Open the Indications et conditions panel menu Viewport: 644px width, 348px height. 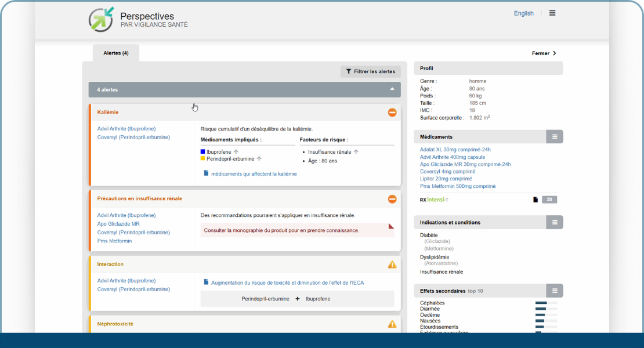[x=555, y=222]
